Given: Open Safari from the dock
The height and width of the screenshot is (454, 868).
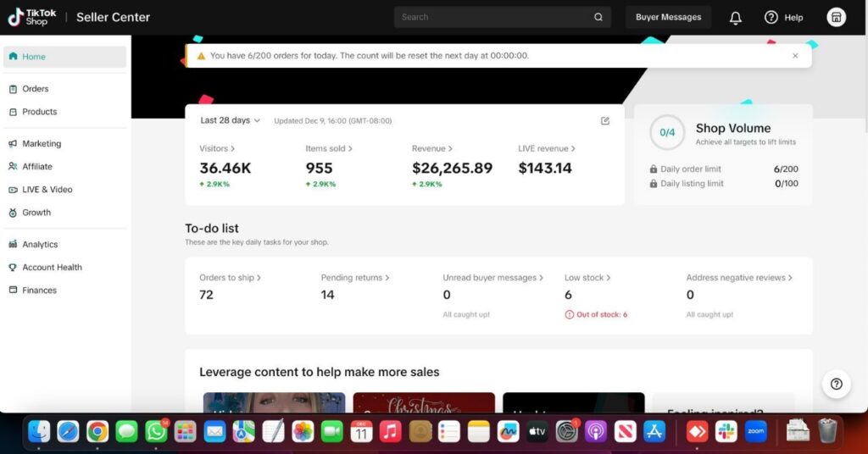Looking at the screenshot, I should (x=68, y=431).
